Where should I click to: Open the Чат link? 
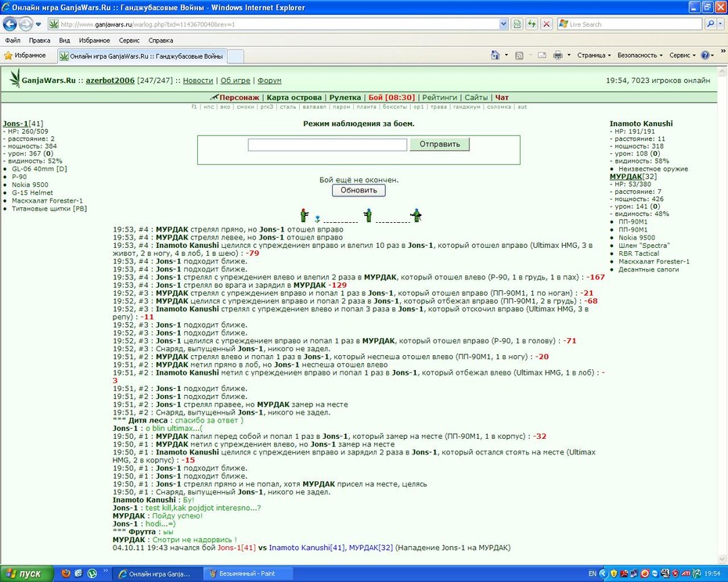(x=502, y=98)
